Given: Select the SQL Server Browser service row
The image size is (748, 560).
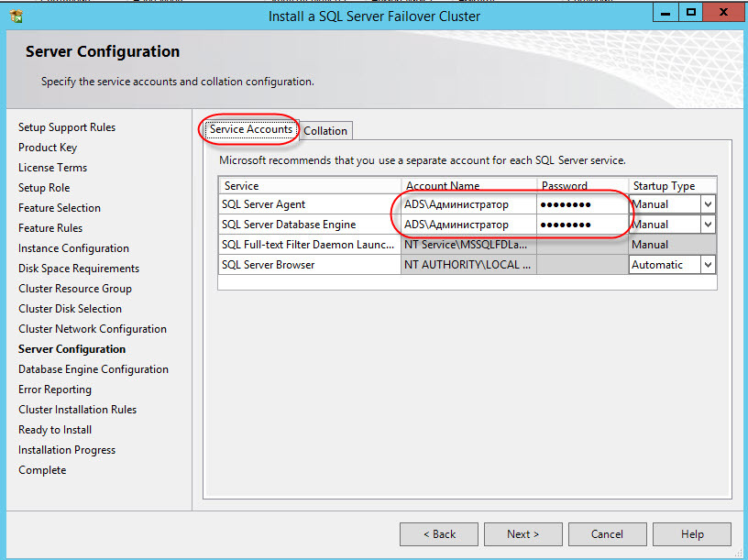Looking at the screenshot, I should [x=309, y=265].
